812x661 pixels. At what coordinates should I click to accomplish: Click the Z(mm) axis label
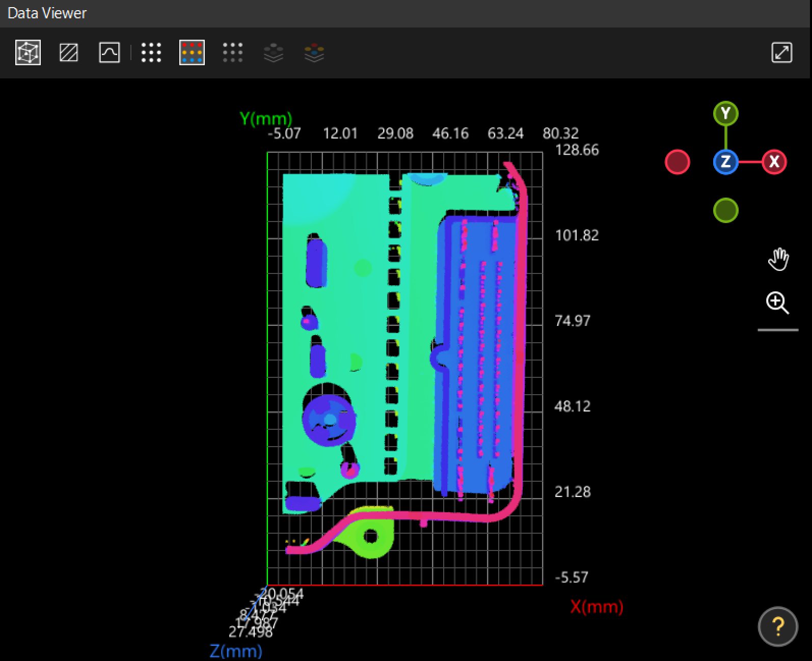pyautogui.click(x=236, y=651)
